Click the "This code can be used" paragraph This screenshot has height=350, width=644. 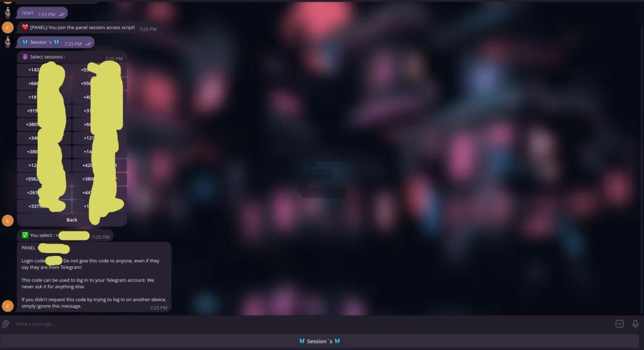88,283
